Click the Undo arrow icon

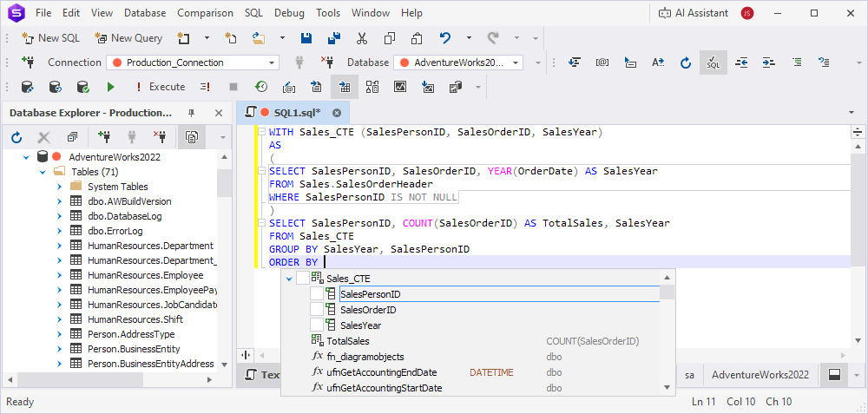tap(445, 38)
